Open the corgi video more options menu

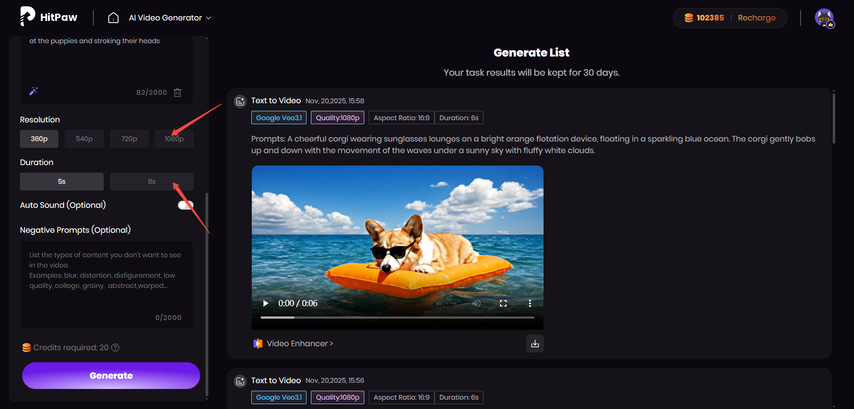point(529,303)
